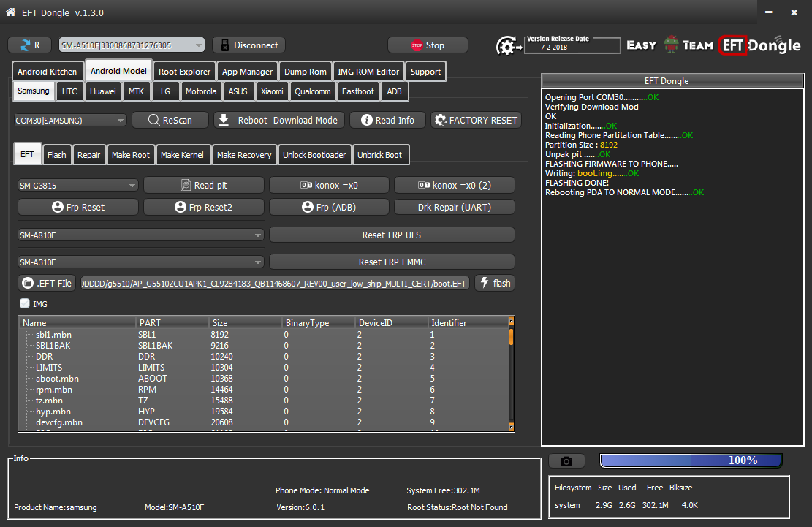Image resolution: width=812 pixels, height=527 pixels.
Task: Click Read pit button
Action: click(x=203, y=186)
